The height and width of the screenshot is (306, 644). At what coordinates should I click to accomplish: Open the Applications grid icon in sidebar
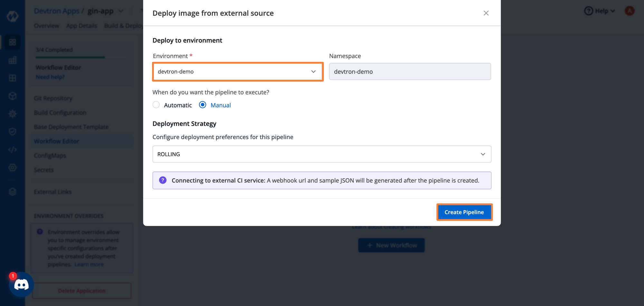click(13, 42)
